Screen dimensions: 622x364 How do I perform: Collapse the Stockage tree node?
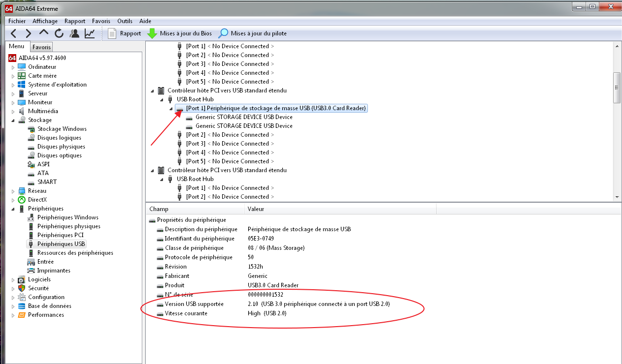[13, 120]
